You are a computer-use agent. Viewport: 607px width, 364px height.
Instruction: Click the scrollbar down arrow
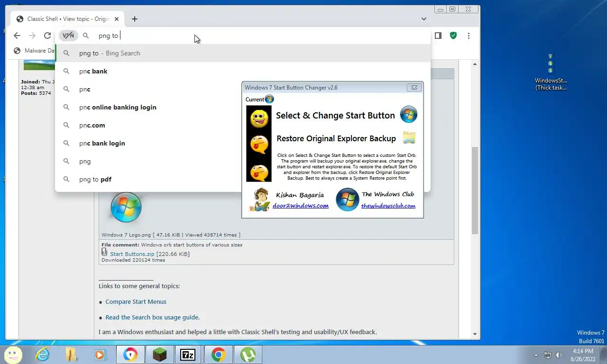(x=475, y=334)
